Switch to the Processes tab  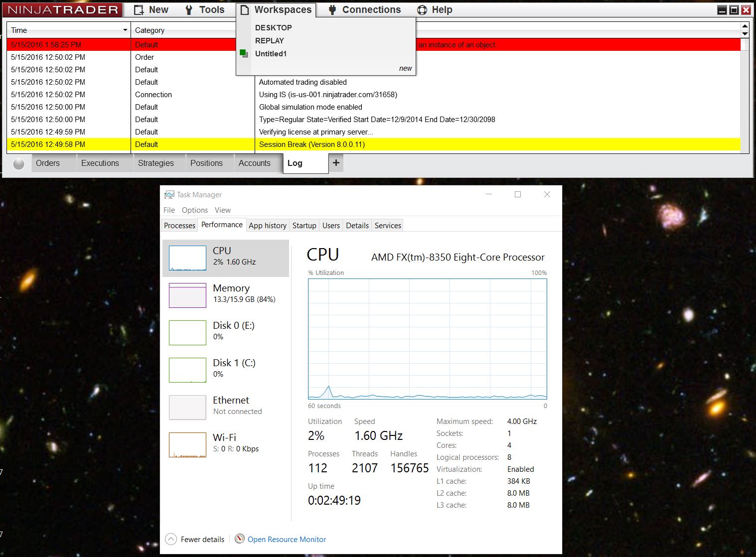pyautogui.click(x=179, y=226)
